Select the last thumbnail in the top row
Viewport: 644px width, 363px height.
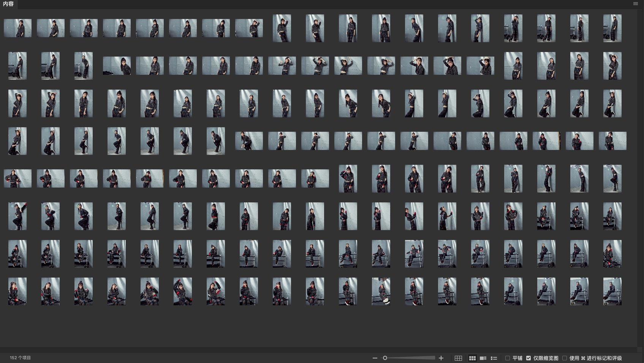tap(612, 28)
